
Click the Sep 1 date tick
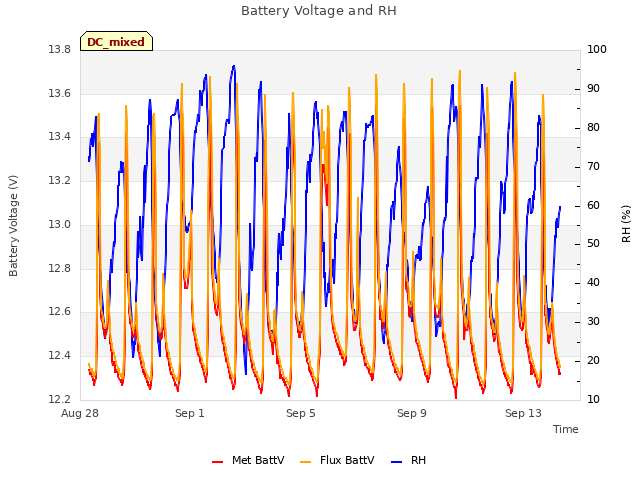click(190, 413)
